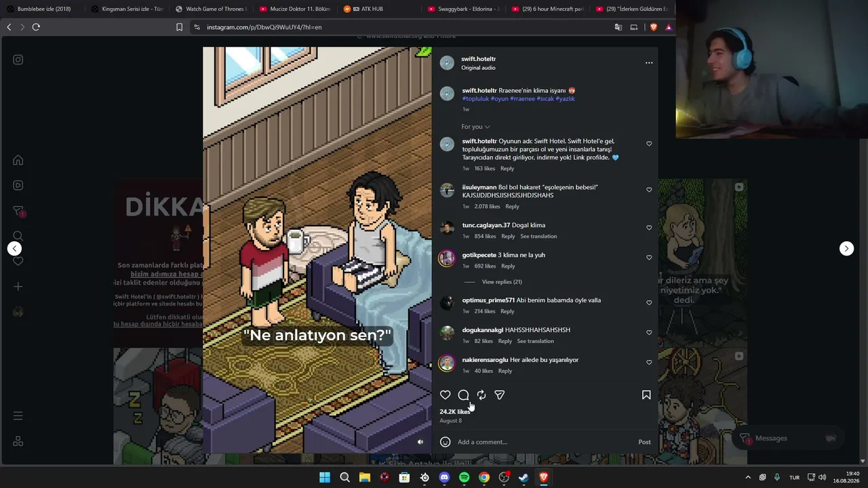The width and height of the screenshot is (868, 488).
Task: Expand the For you comment sort dropdown
Action: [x=475, y=127]
